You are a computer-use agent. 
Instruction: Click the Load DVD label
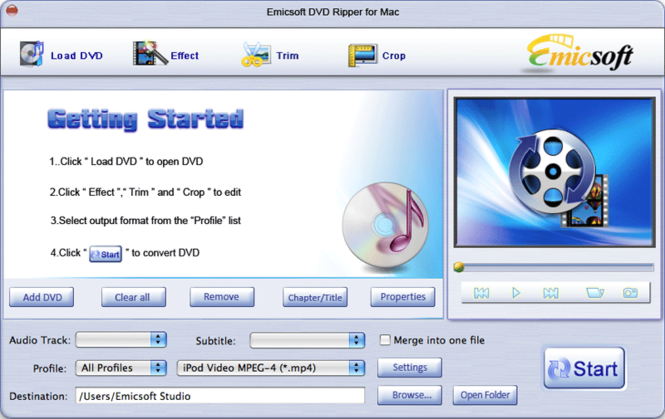(77, 56)
